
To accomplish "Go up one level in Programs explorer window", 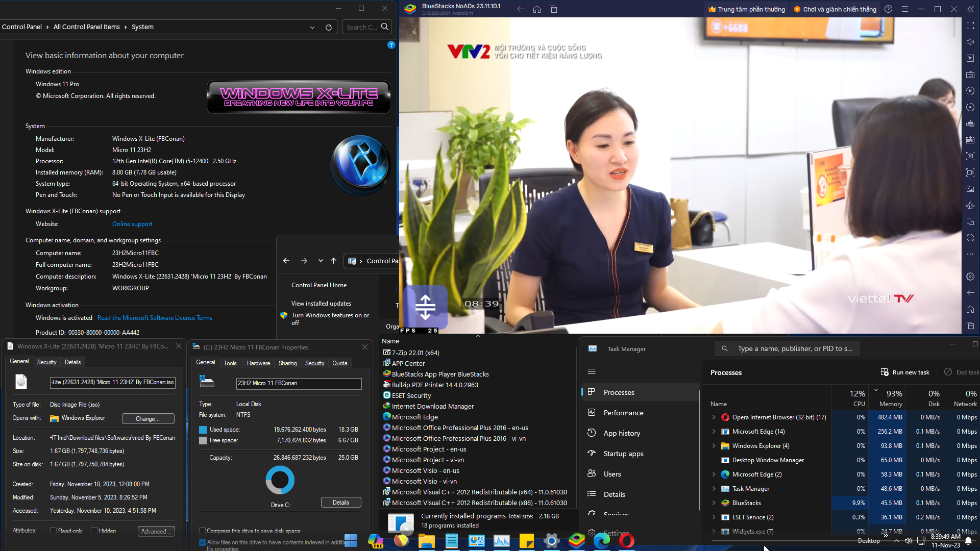I will tap(334, 261).
